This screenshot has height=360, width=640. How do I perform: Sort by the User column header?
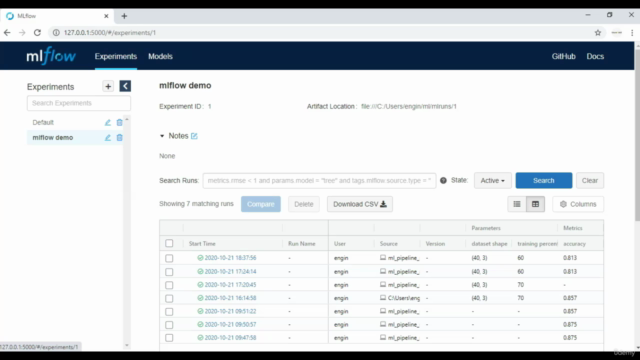click(340, 244)
